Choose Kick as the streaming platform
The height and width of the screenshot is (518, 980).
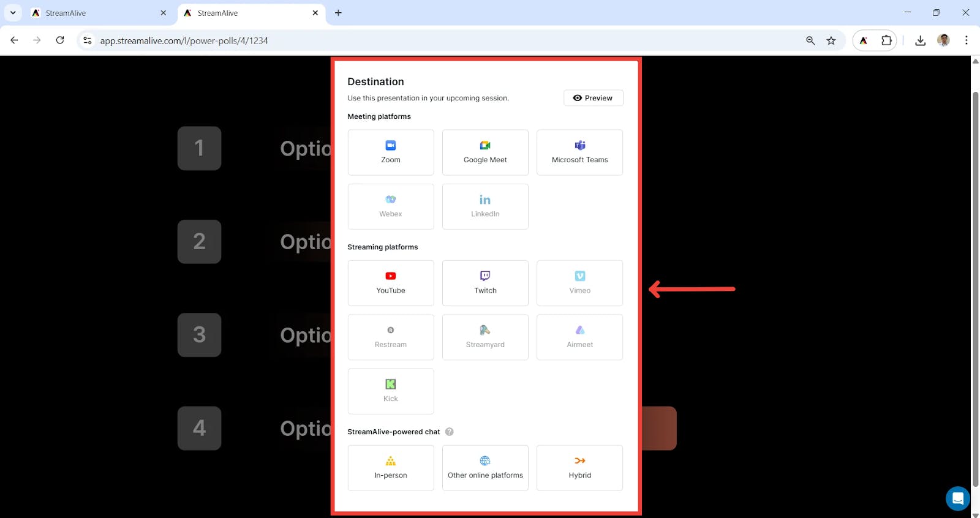click(391, 391)
